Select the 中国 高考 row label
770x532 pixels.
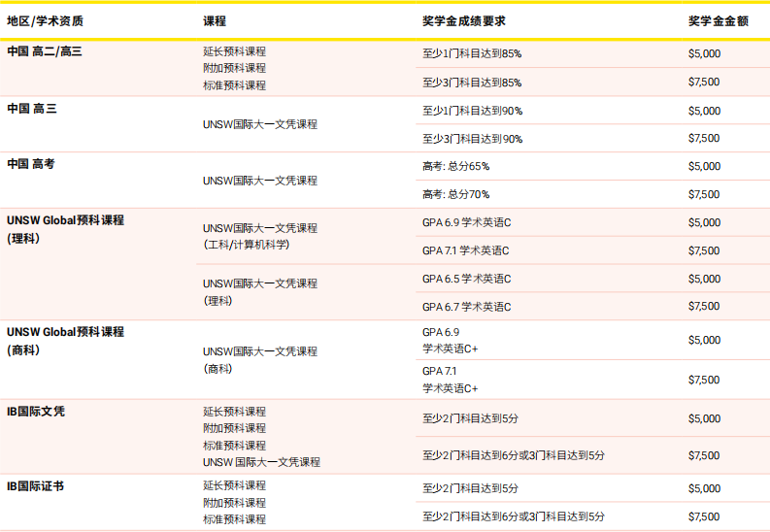click(31, 164)
